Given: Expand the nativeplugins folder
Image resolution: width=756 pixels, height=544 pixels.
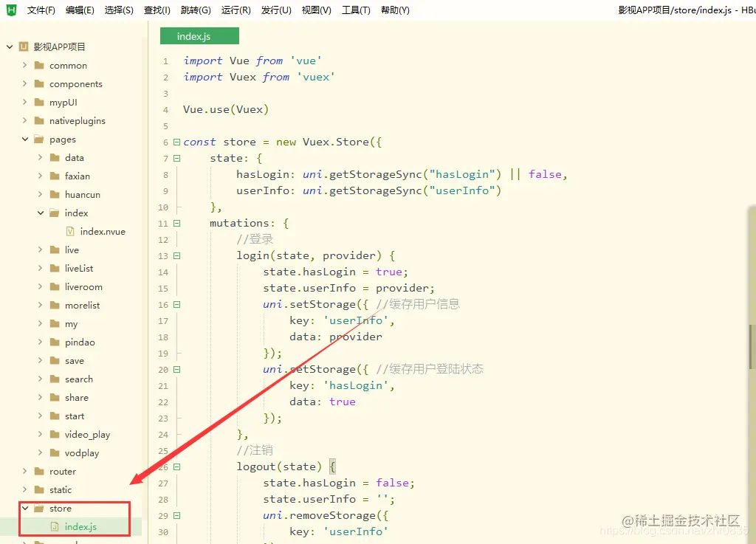Looking at the screenshot, I should tap(24, 120).
